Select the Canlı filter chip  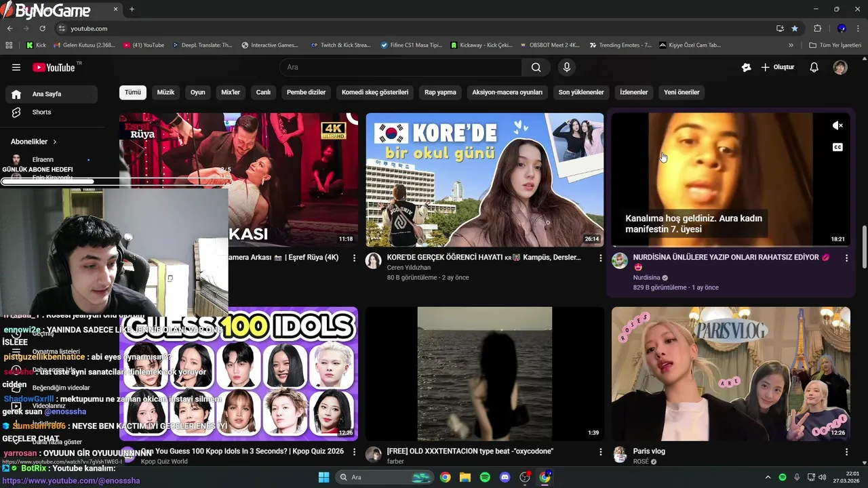263,92
